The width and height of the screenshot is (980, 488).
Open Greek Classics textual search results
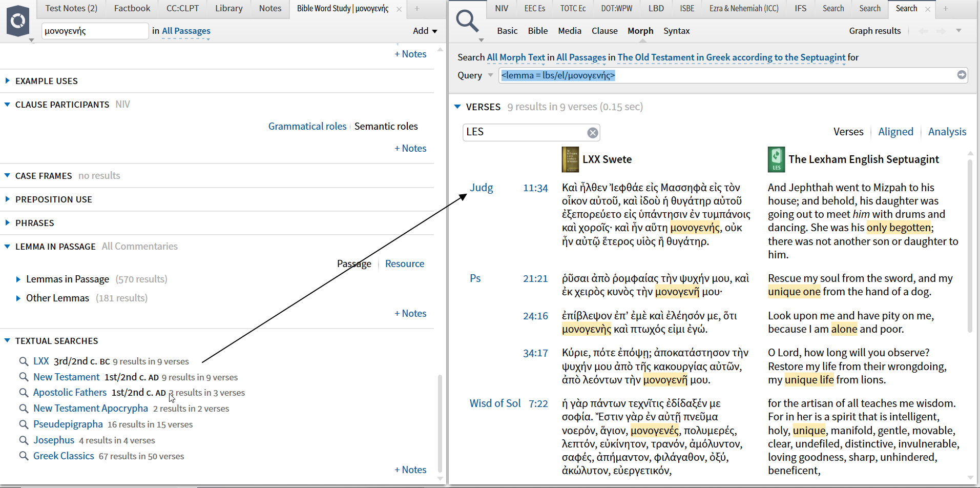tap(64, 456)
